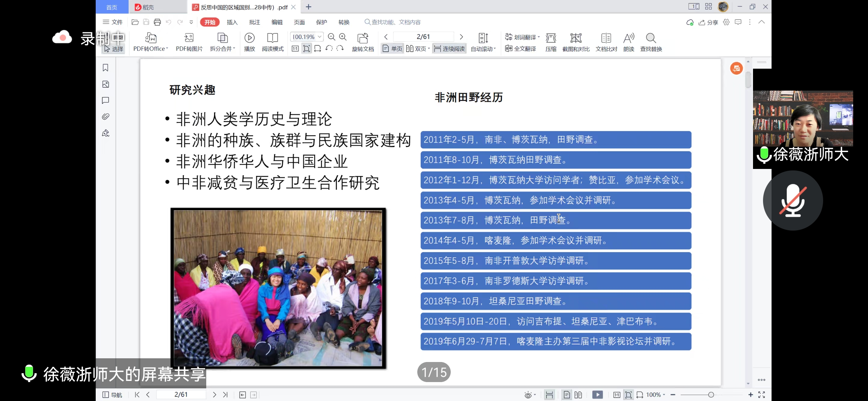This screenshot has height=401, width=868.
Task: Click the 全文翻译 button
Action: pyautogui.click(x=520, y=49)
